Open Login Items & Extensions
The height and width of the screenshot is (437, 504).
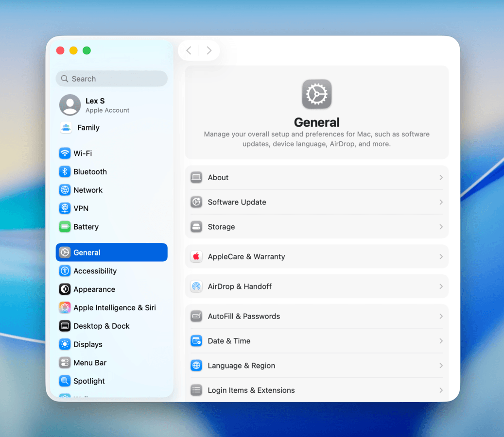point(316,390)
